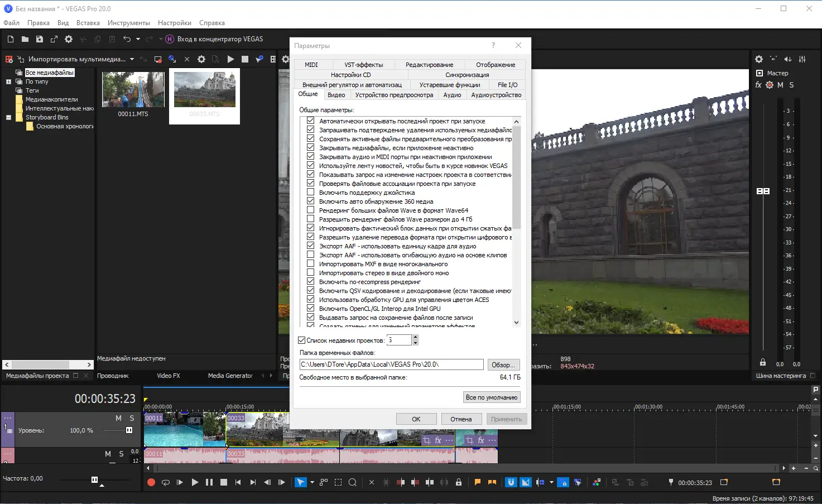Open Master bus settings gear icon

(759, 59)
